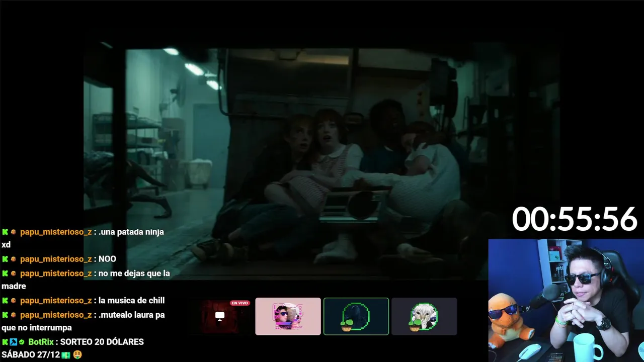Click the Kick badge beside 'no me dejas' message

click(5, 274)
